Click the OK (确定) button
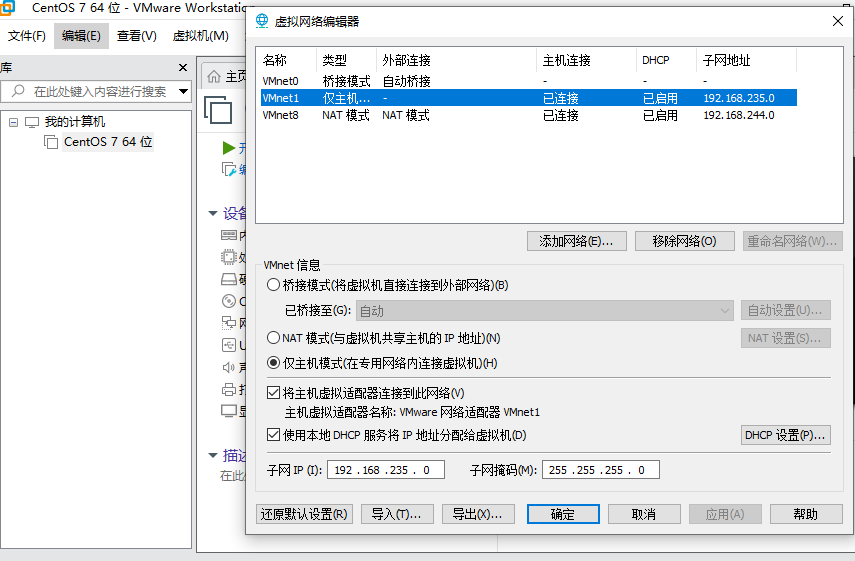 [x=563, y=514]
